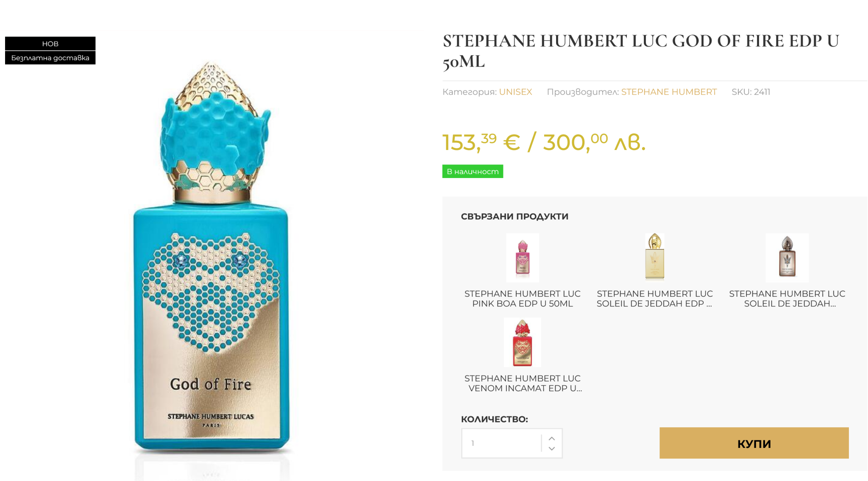
Task: Click the quantity input field
Action: pos(502,443)
